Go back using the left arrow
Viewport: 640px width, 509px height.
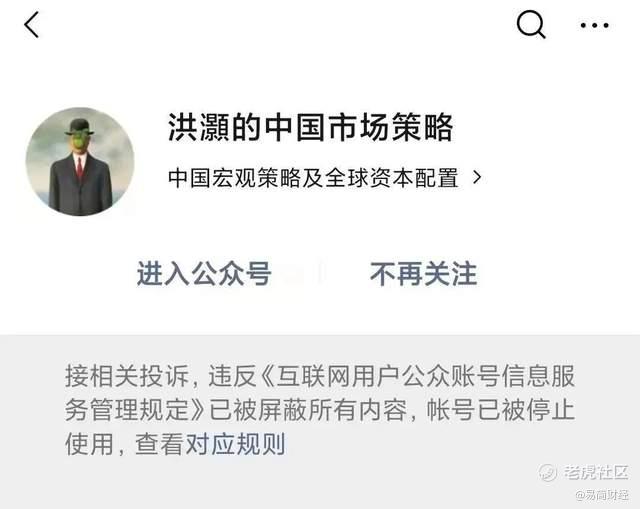pos(32,25)
